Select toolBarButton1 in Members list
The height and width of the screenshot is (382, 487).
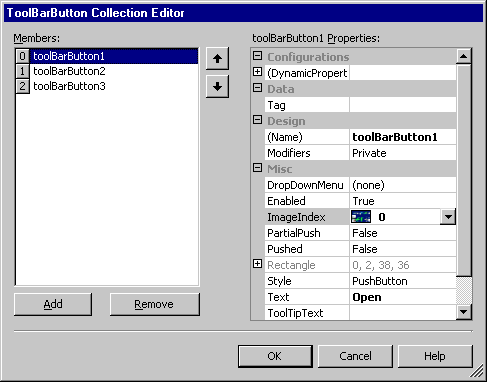(x=114, y=56)
